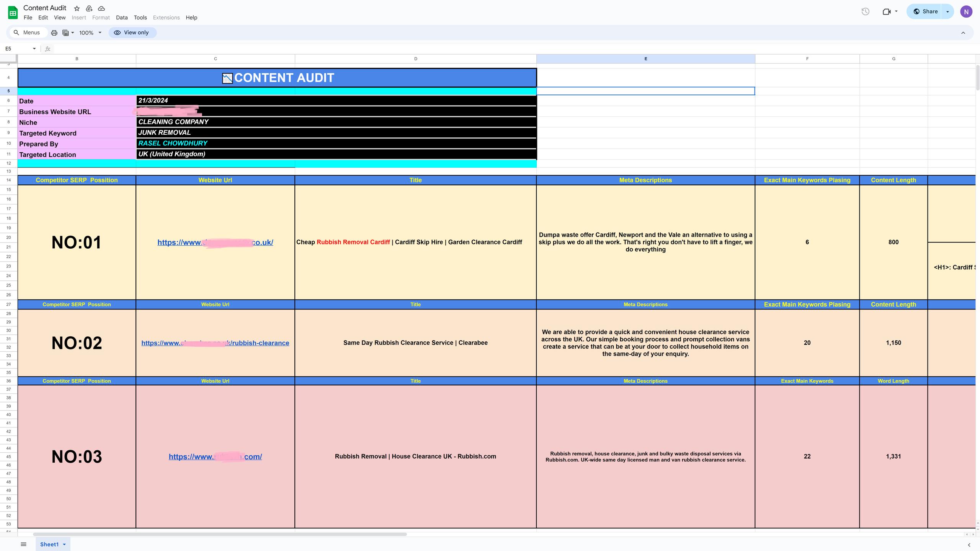
Task: Open the Google Sheets home icon
Action: (13, 12)
